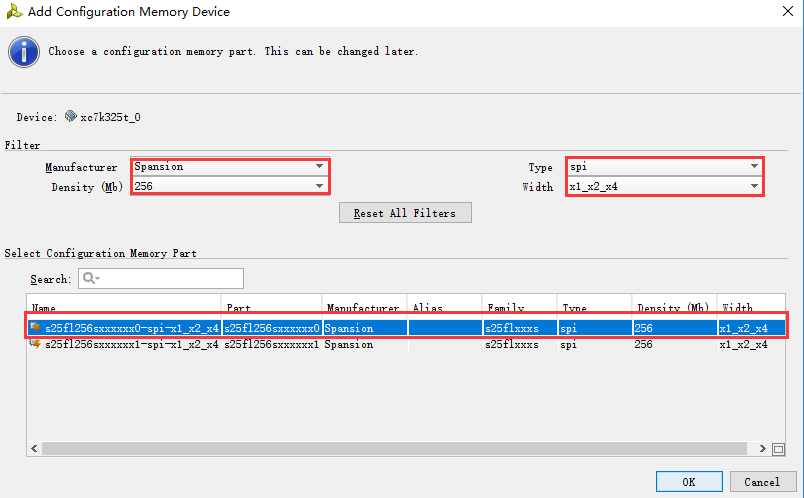Click the search magnifier icon
The width and height of the screenshot is (804, 498).
click(x=91, y=278)
